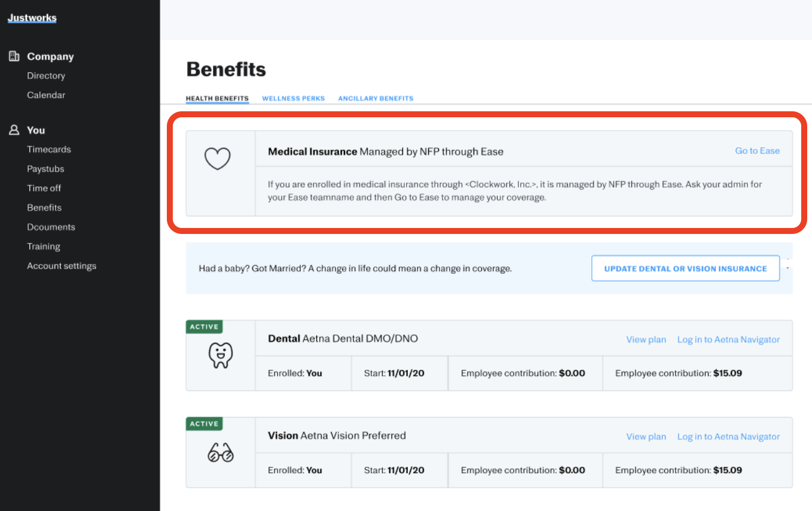Open the company Directory
Screen dimensions: 812x511
pos(46,75)
